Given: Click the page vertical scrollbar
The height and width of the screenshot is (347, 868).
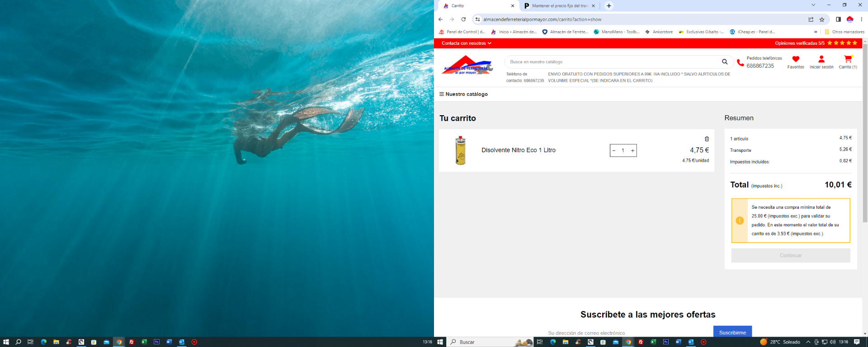Looking at the screenshot, I should pyautogui.click(x=865, y=133).
